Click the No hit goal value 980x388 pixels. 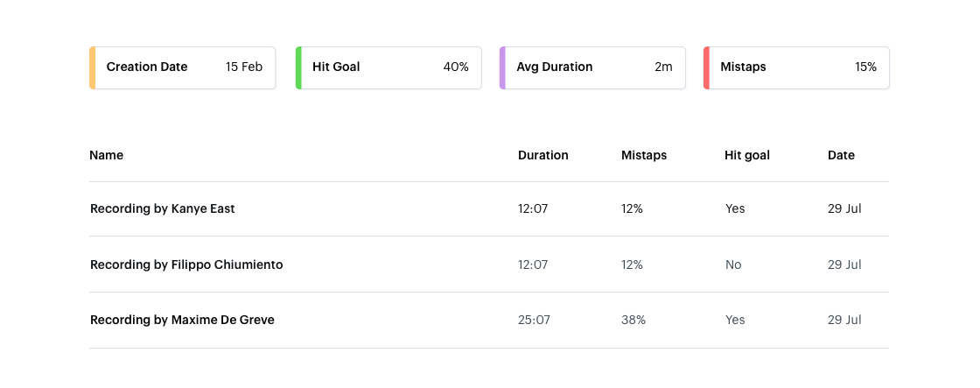tap(733, 265)
